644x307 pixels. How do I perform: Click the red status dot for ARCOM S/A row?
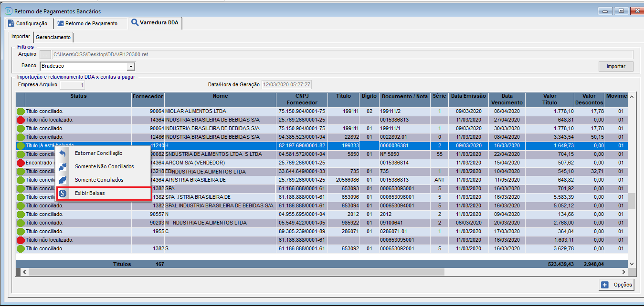click(x=21, y=163)
